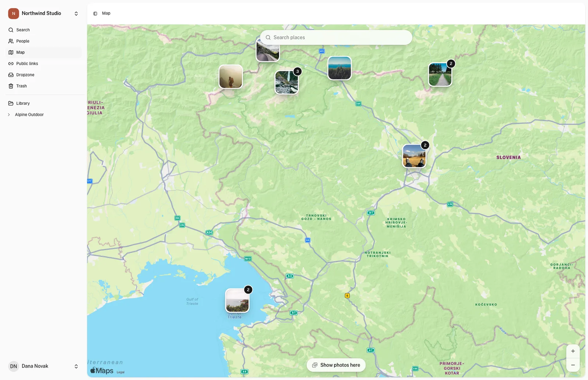
Task: Zoom in the map with plus
Action: 573,351
